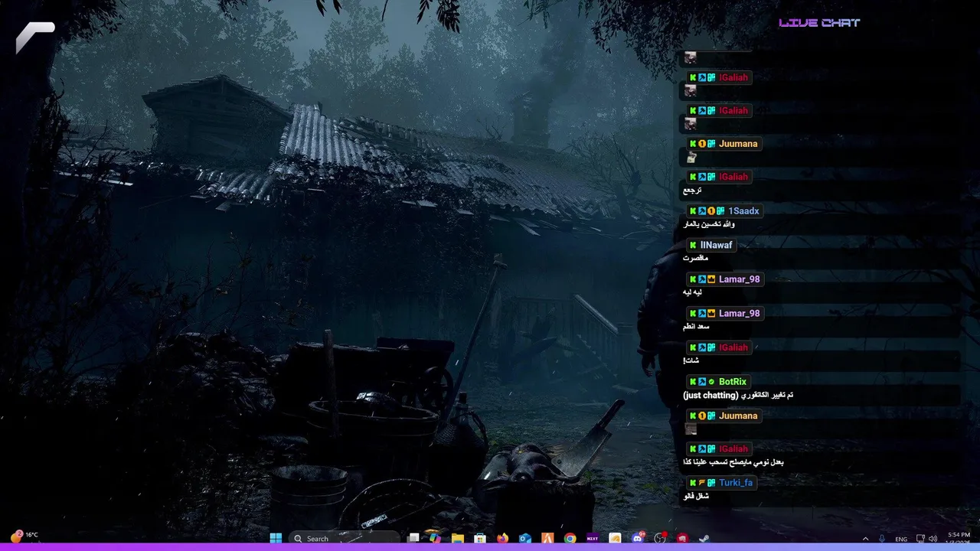
Task: Open Microsoft Store from the taskbar
Action: click(480, 538)
